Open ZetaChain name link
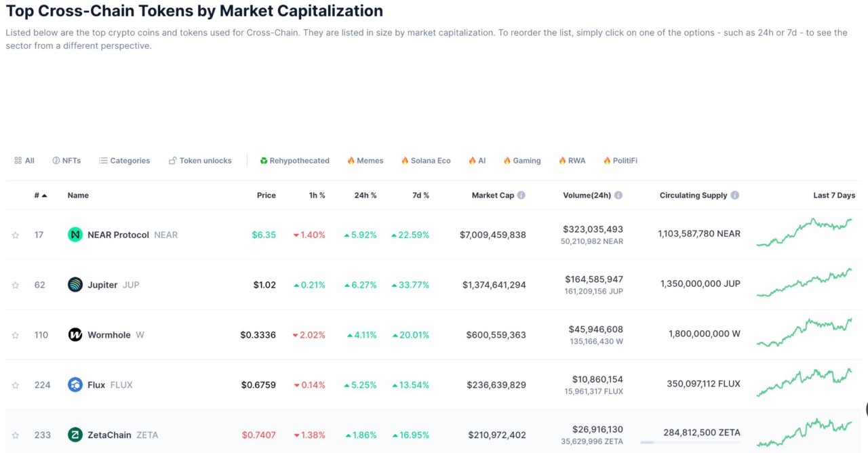 (x=109, y=435)
